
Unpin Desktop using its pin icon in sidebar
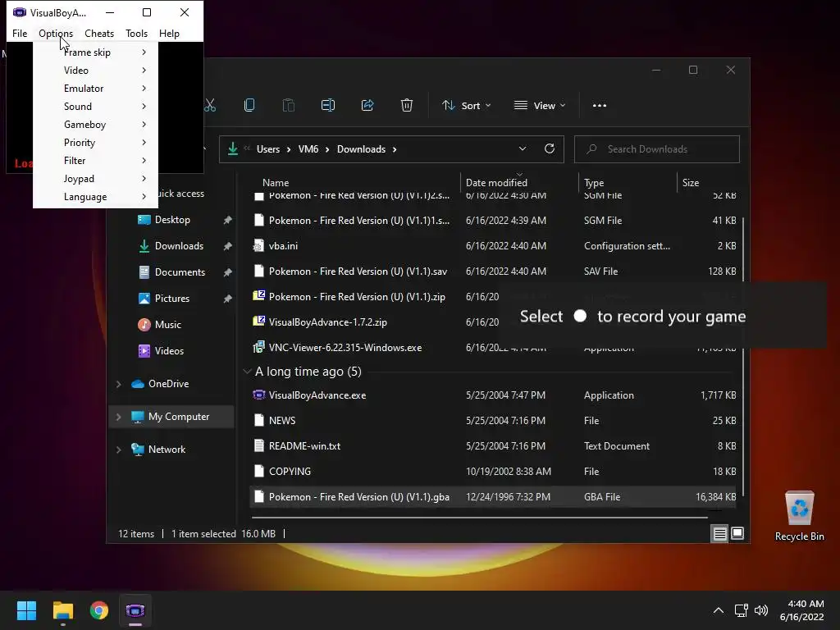(x=228, y=220)
